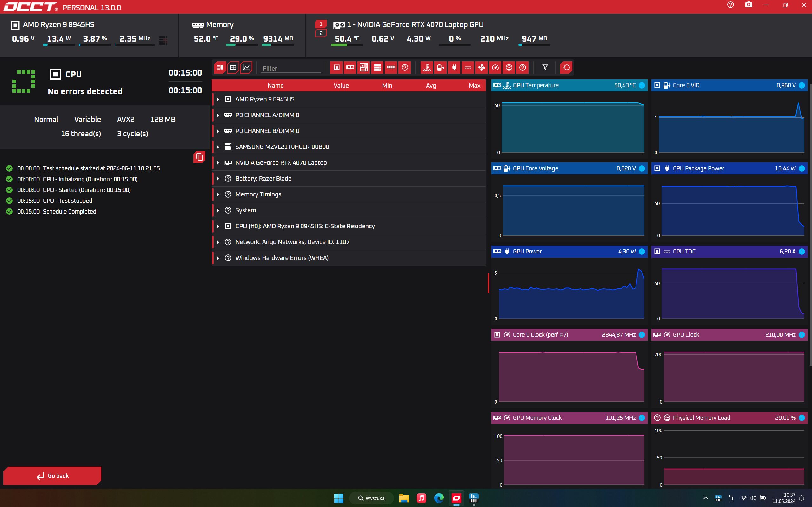The width and height of the screenshot is (812, 507).
Task: Switch to the graph-only view
Action: [x=246, y=67]
